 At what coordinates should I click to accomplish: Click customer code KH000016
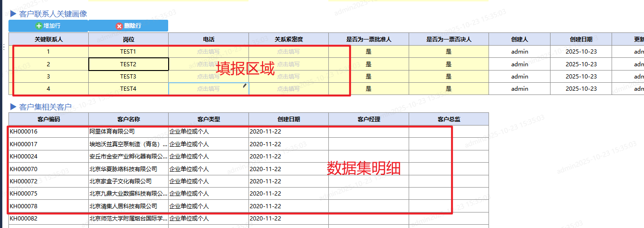tap(23, 132)
